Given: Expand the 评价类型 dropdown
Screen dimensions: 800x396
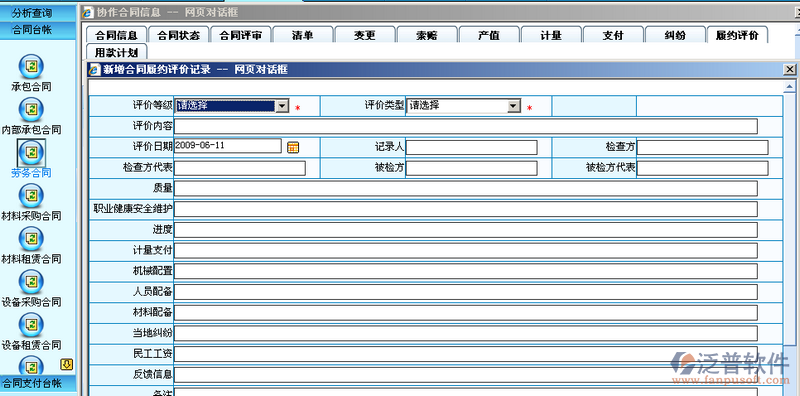Looking at the screenshot, I should tap(514, 106).
